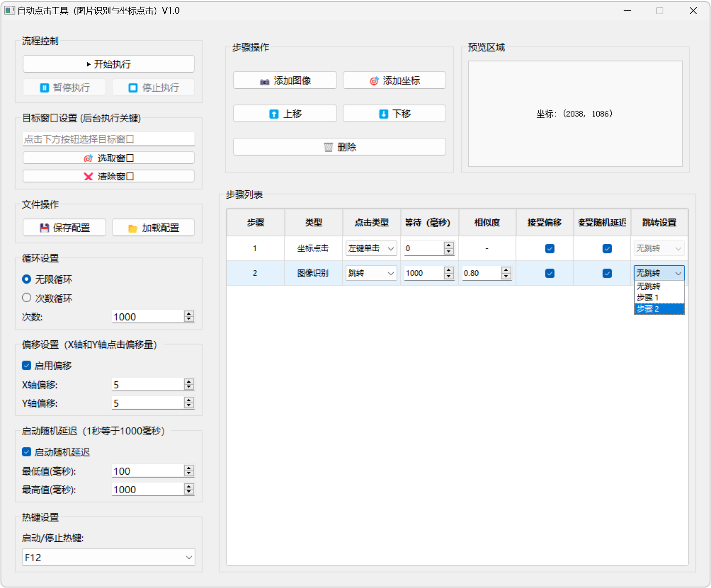Click the 步骤 column header
The width and height of the screenshot is (711, 588).
(x=255, y=223)
